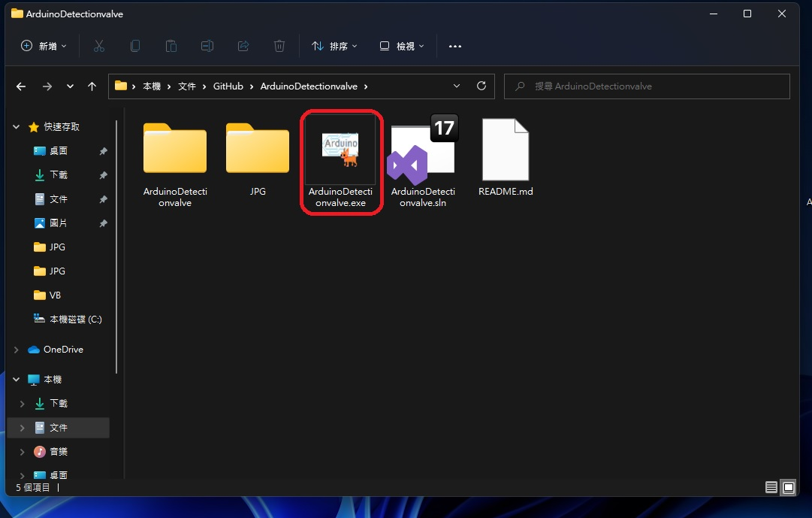Viewport: 812px width, 518px height.
Task: Select the JPG folder in file pane
Action: tap(258, 159)
